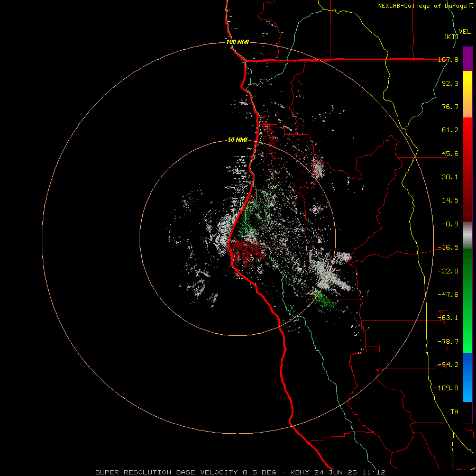Screen dimensions: 476x476
Task: Click the -32.0 scale value
Action: (448, 271)
